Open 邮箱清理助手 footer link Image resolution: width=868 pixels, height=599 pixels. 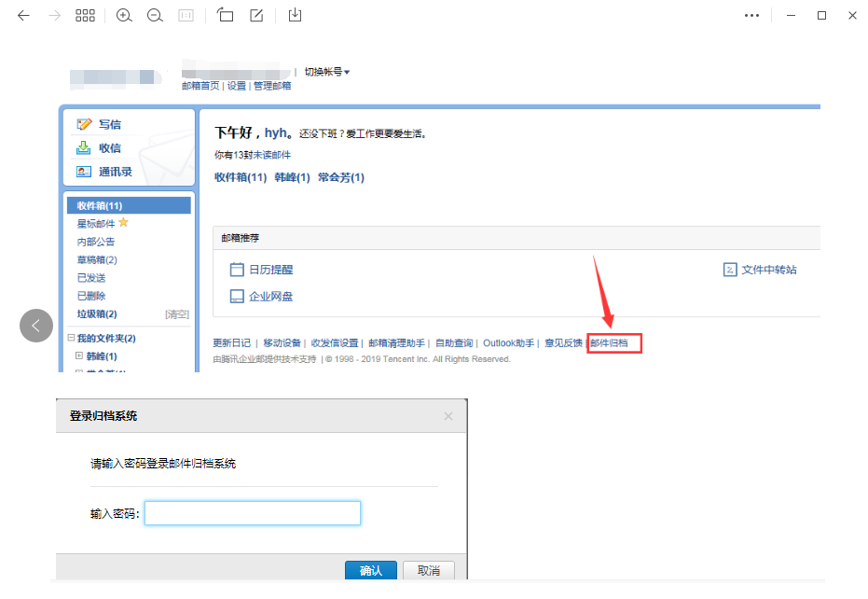tap(396, 343)
